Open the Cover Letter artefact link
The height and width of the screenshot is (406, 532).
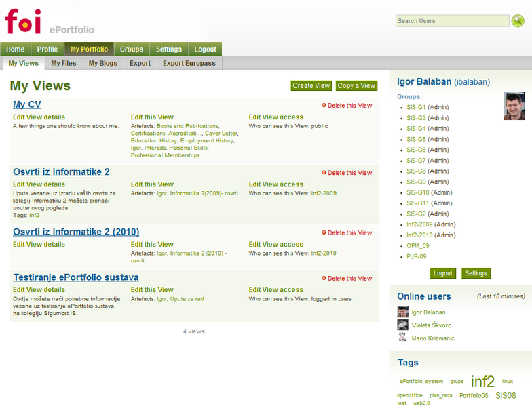coord(221,133)
